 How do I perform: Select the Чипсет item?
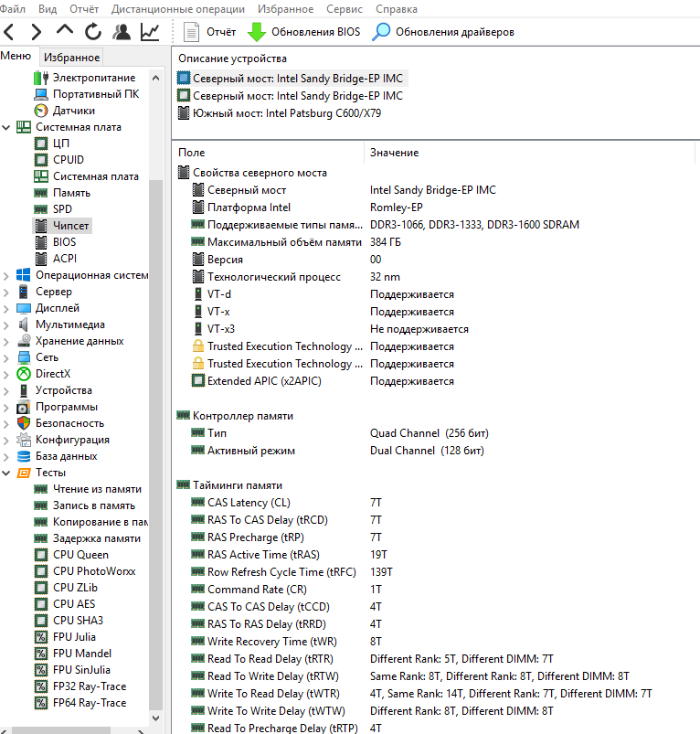tap(62, 226)
